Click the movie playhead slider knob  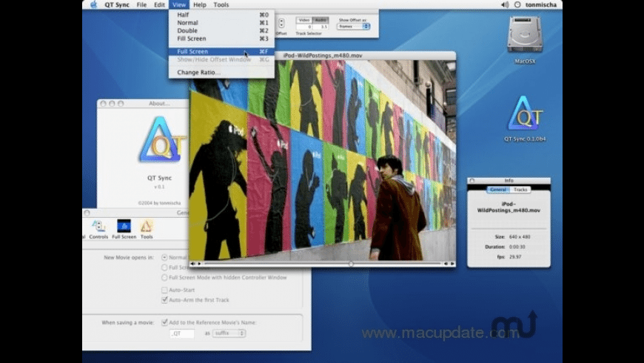[x=351, y=264]
